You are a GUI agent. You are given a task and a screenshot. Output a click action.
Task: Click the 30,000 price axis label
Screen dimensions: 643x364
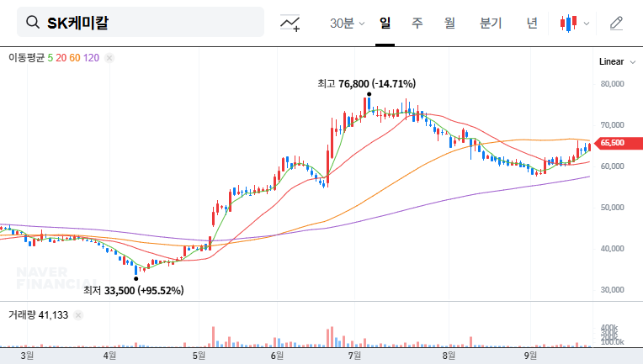[x=612, y=289]
